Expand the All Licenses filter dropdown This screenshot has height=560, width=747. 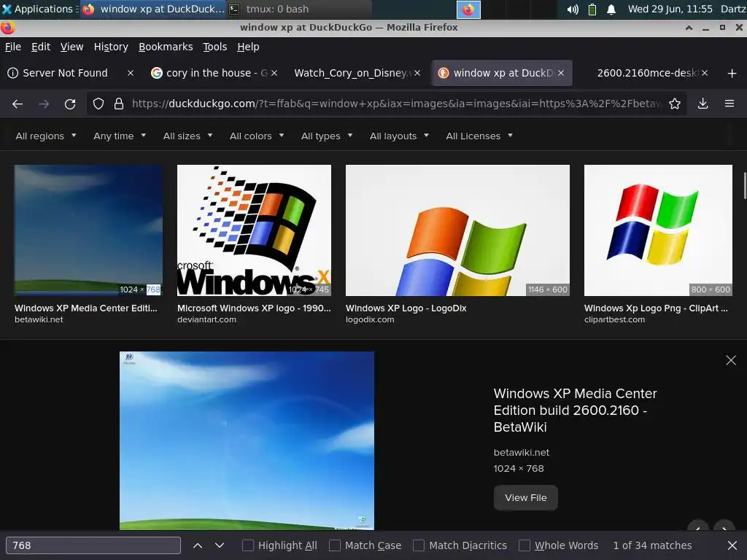(x=479, y=136)
